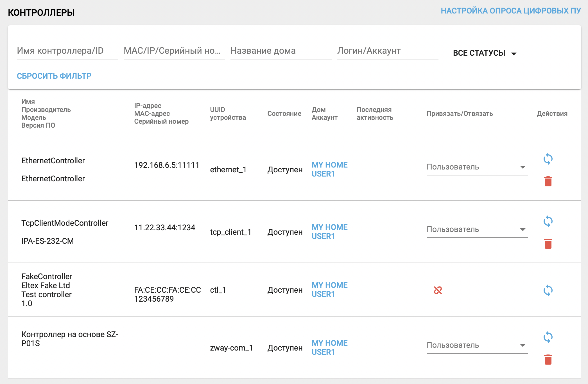Click the Логин/Аккаунт input field
The height and width of the screenshot is (384, 588).
(388, 51)
